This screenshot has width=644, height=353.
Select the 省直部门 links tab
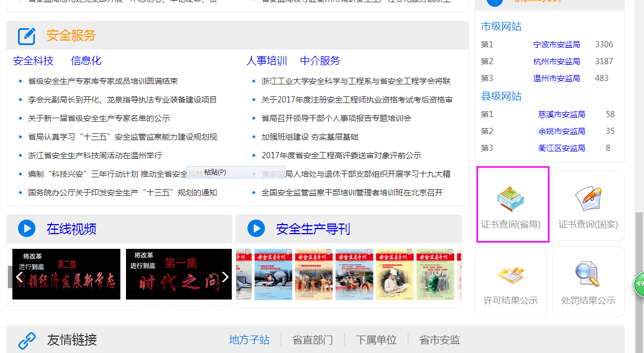[313, 340]
